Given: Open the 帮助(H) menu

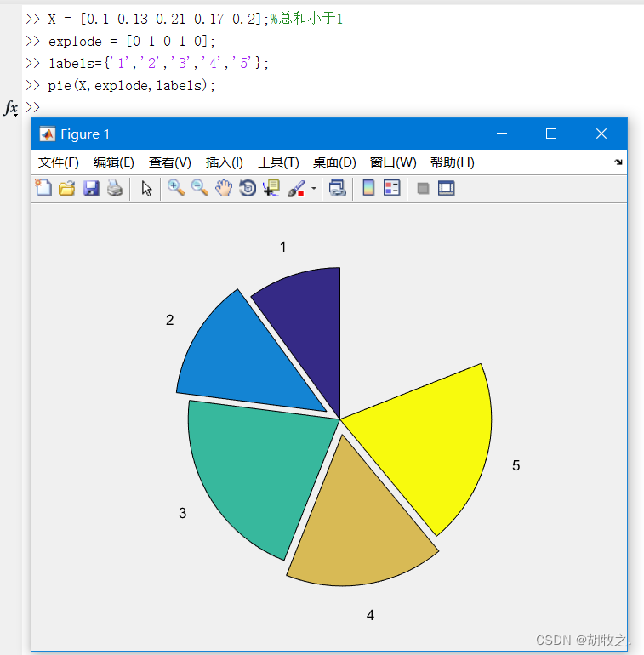Looking at the screenshot, I should 453,162.
